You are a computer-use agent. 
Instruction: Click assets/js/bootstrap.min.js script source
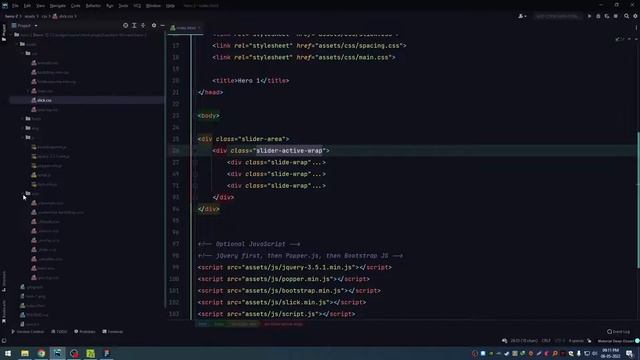(293, 291)
